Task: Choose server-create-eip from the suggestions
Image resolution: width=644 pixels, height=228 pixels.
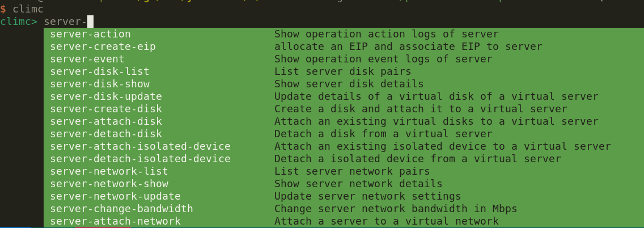Action: 103,47
